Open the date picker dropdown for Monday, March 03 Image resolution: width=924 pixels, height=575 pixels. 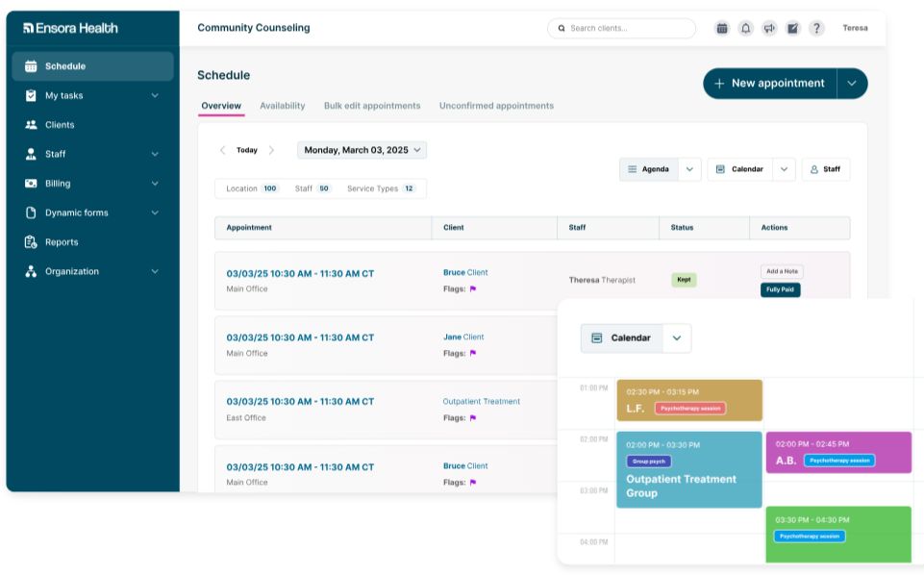pyautogui.click(x=362, y=150)
